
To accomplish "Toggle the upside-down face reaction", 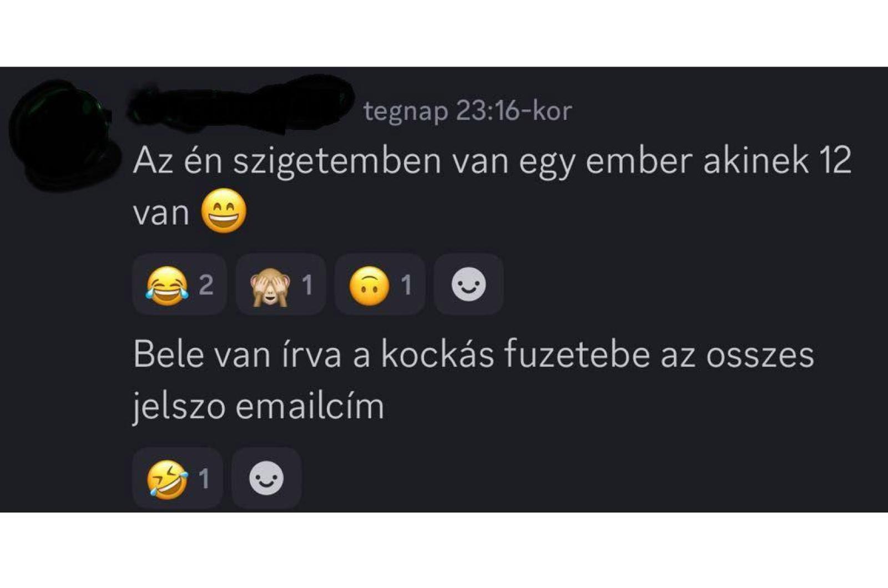I will pyautogui.click(x=380, y=285).
